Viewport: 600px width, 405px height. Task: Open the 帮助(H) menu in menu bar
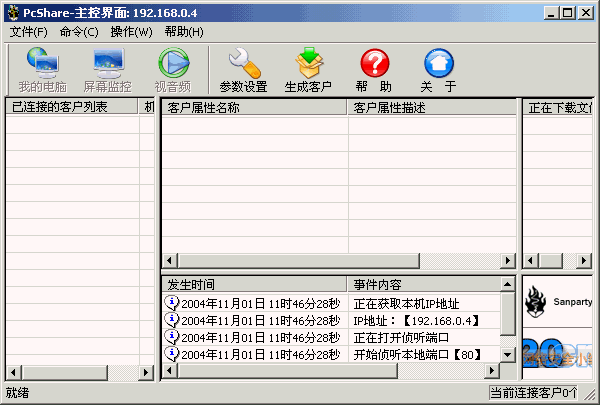[x=183, y=32]
